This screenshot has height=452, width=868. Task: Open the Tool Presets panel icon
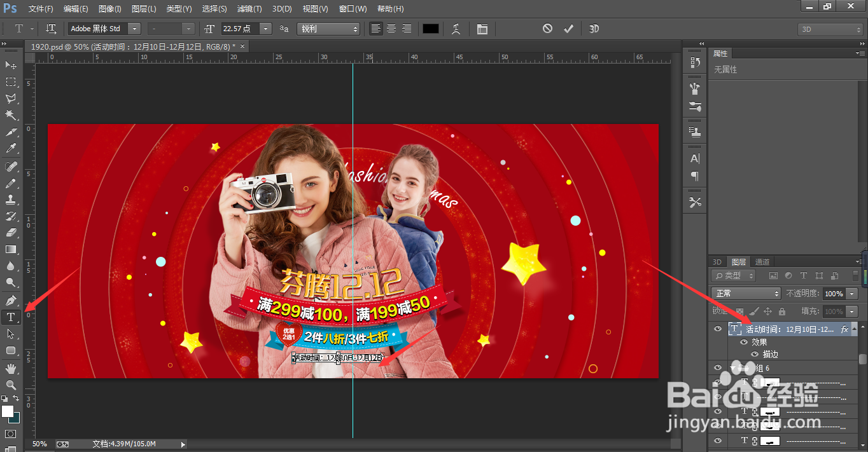[x=695, y=202]
